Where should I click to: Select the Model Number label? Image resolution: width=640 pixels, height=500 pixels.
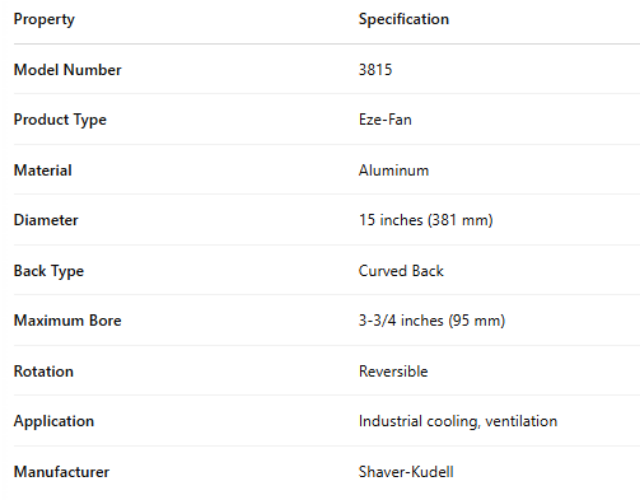point(67,70)
